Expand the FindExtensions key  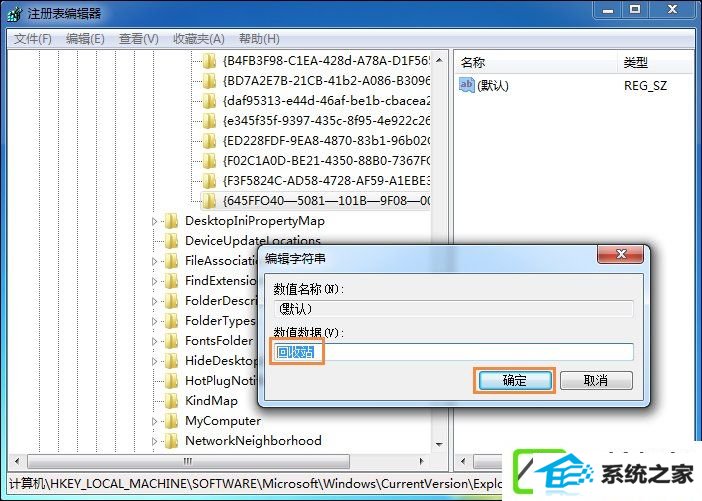coord(154,281)
